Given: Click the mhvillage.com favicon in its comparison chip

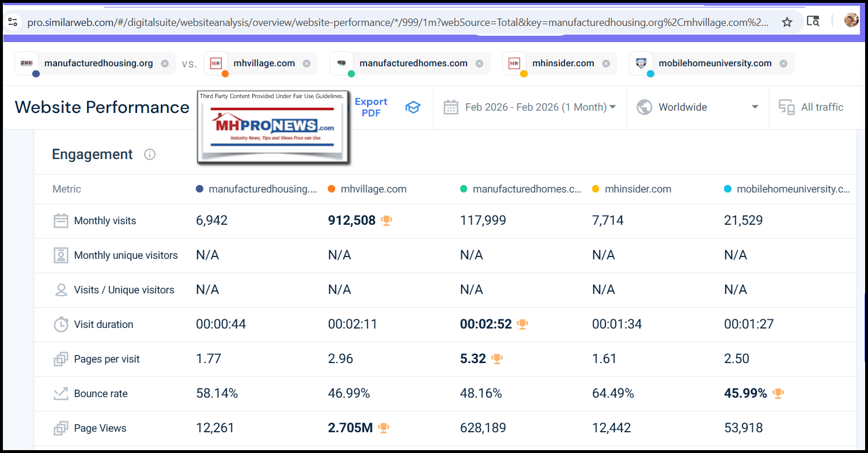Looking at the screenshot, I should [x=216, y=63].
